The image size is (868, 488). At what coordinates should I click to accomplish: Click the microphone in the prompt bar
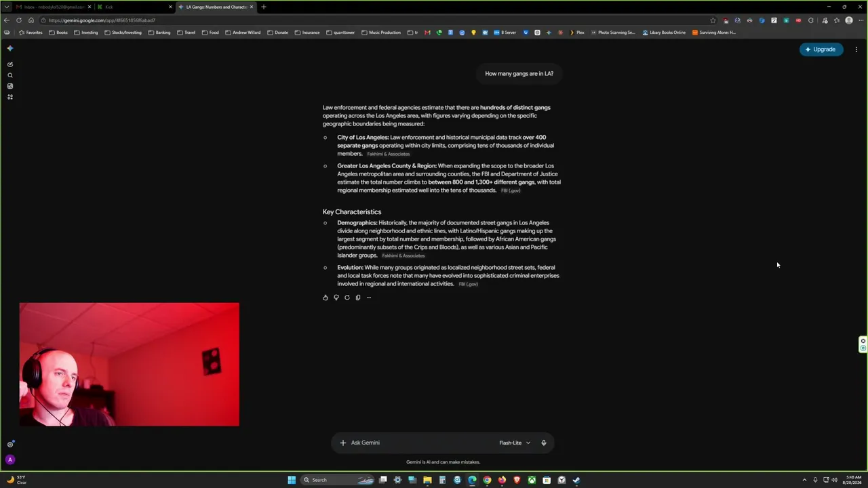543,443
